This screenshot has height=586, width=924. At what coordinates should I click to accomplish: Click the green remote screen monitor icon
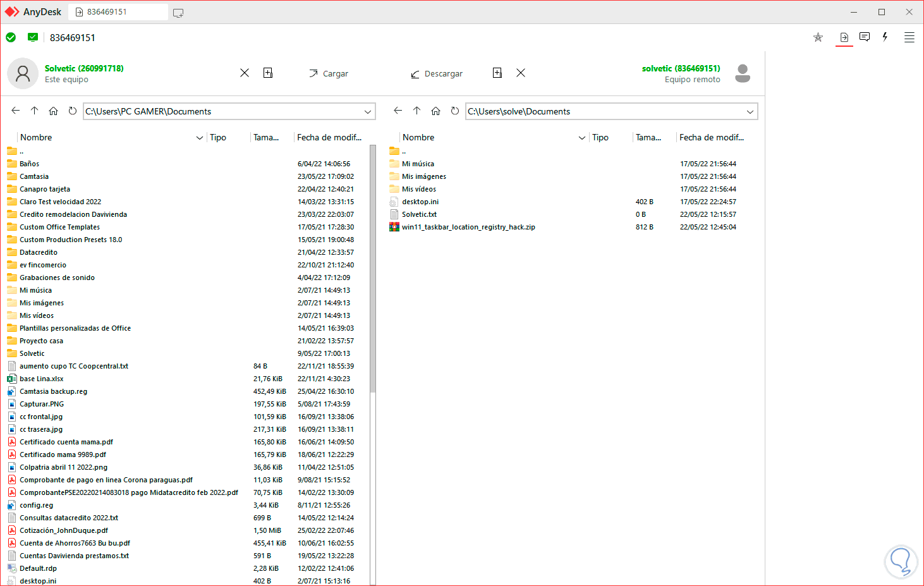point(33,37)
